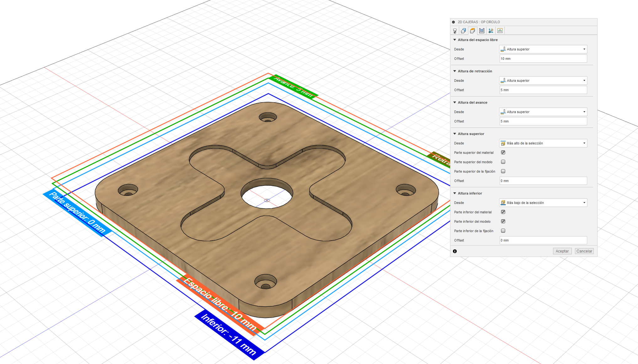Click the origin marker in the center hole

pos(267,200)
